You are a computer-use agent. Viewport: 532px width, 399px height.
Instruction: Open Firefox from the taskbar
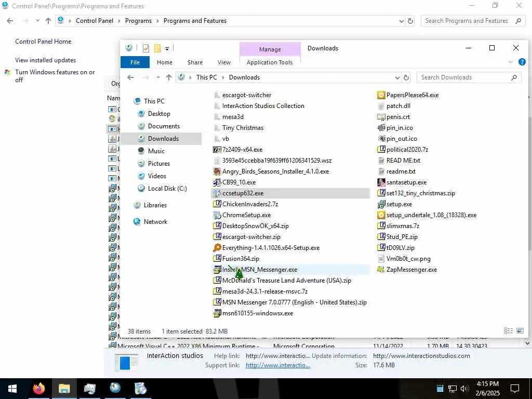(38, 389)
